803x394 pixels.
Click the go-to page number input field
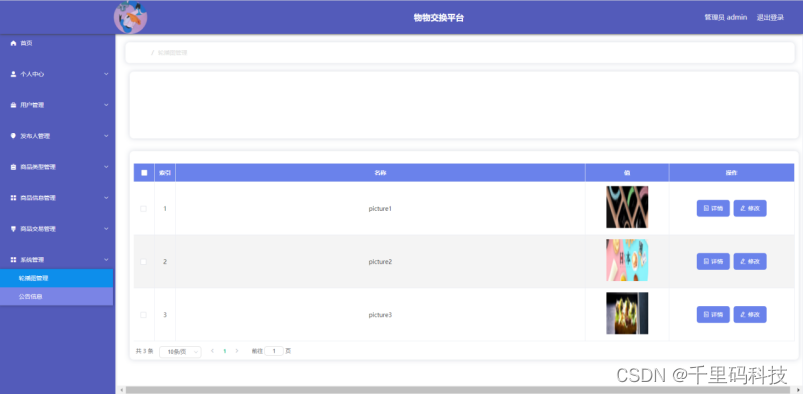[x=274, y=351]
